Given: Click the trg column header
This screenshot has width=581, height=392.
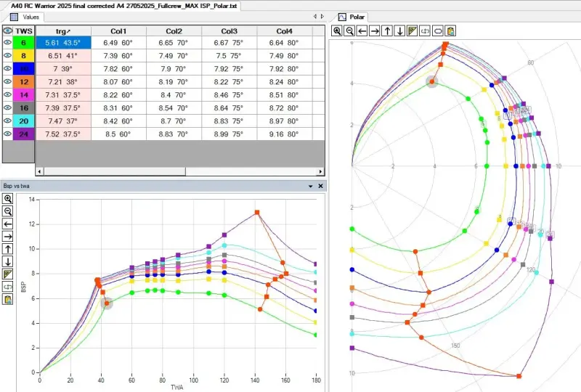Looking at the screenshot, I should click(63, 31).
